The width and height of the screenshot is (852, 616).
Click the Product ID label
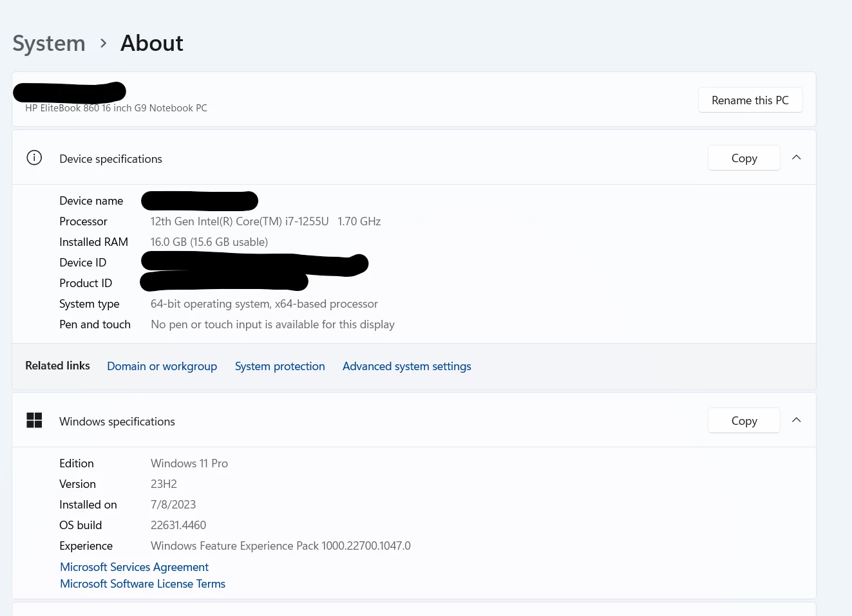(x=86, y=283)
